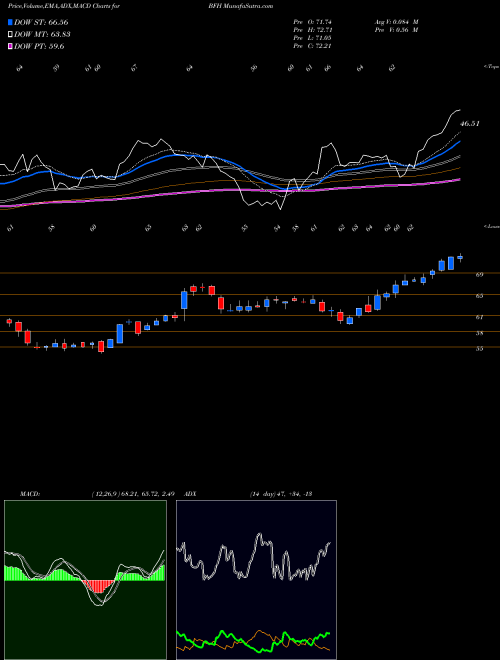500x660 pixels.
Task: Select the 'DOW ST: 66.56' label
Action: coord(41,22)
